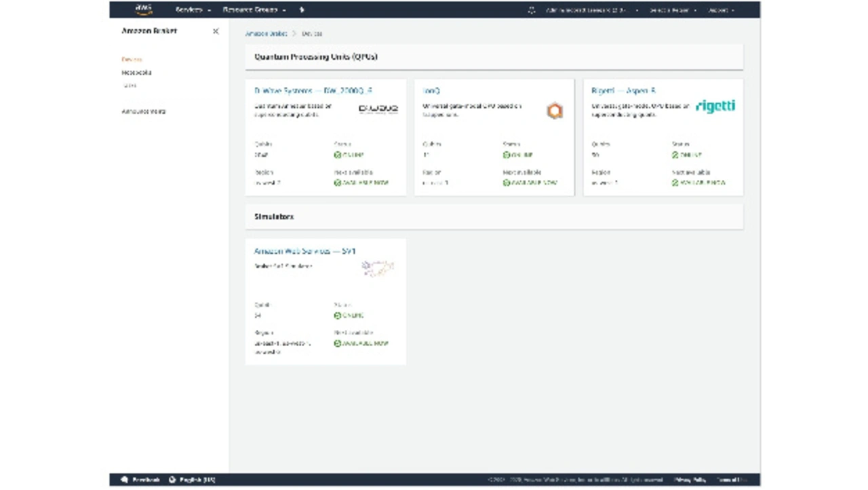Click the Feedback speech bubble icon
Image resolution: width=868 pixels, height=490 pixels.
coord(124,480)
